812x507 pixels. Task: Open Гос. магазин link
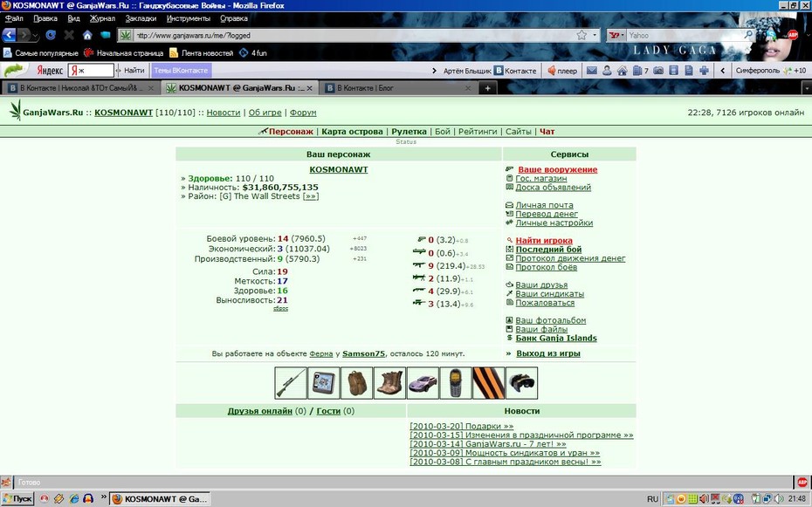pos(541,179)
